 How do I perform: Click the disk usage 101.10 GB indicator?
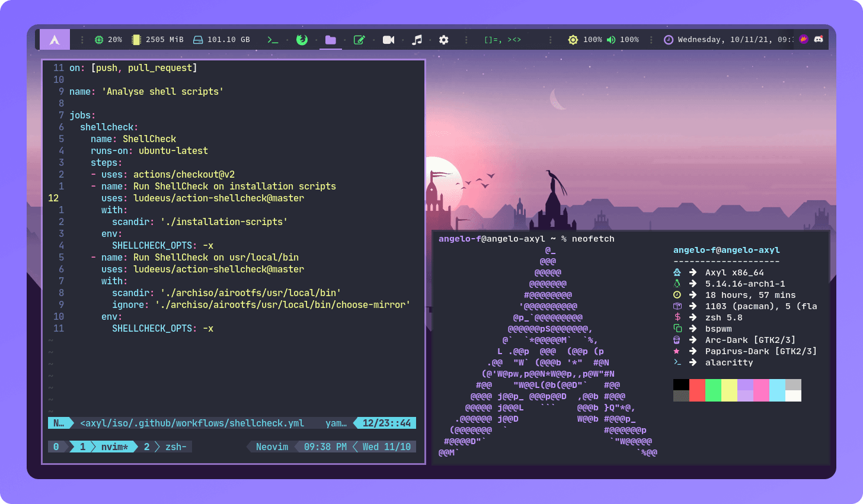[222, 40]
